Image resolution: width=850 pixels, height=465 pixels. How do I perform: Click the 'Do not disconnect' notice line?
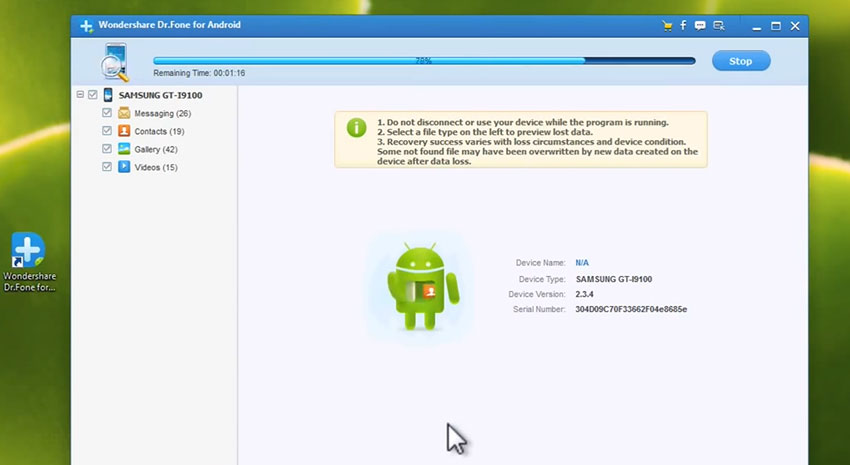(x=523, y=122)
